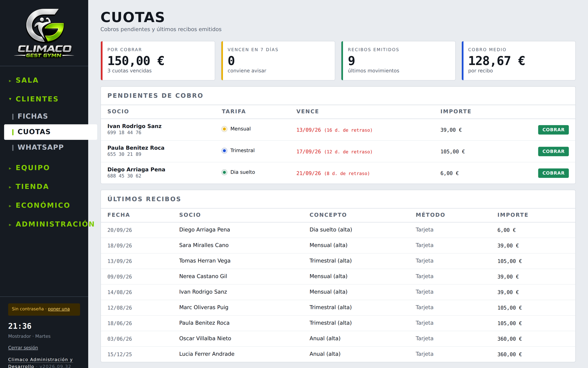The width and height of the screenshot is (588, 368).
Task: Click the green Dia suelto tariff dot
Action: 224,172
